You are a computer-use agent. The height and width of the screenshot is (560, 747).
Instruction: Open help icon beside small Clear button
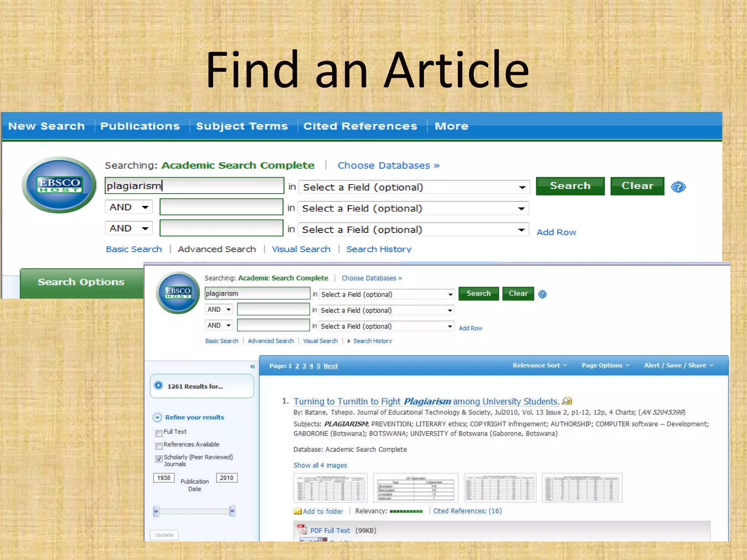542,294
